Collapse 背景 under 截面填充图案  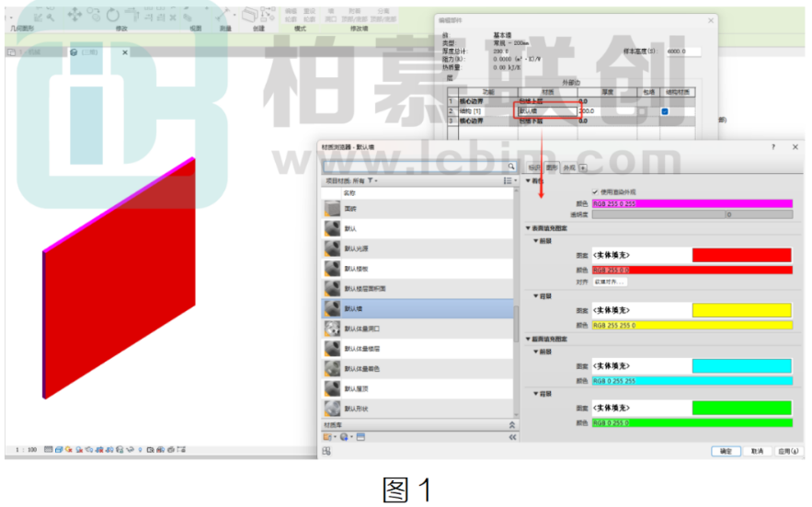click(536, 394)
